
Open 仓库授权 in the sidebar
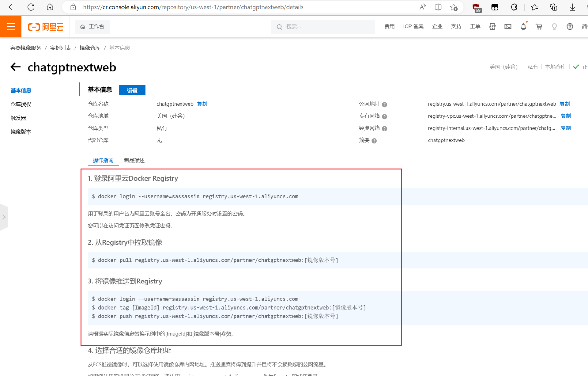(x=21, y=104)
